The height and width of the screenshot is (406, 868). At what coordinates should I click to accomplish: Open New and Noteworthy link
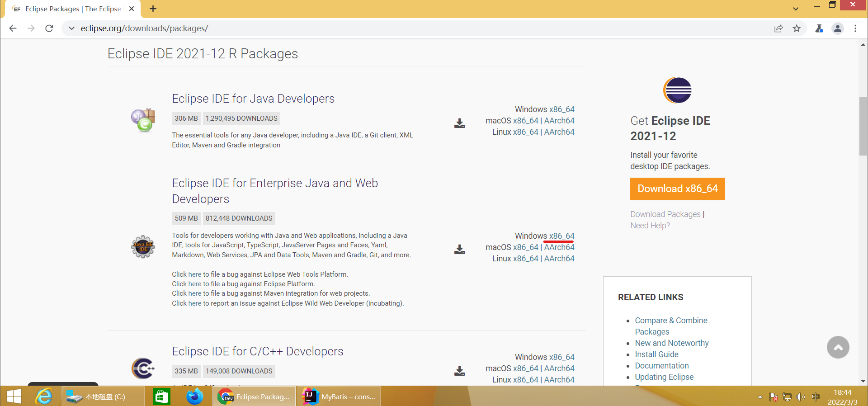pyautogui.click(x=672, y=343)
